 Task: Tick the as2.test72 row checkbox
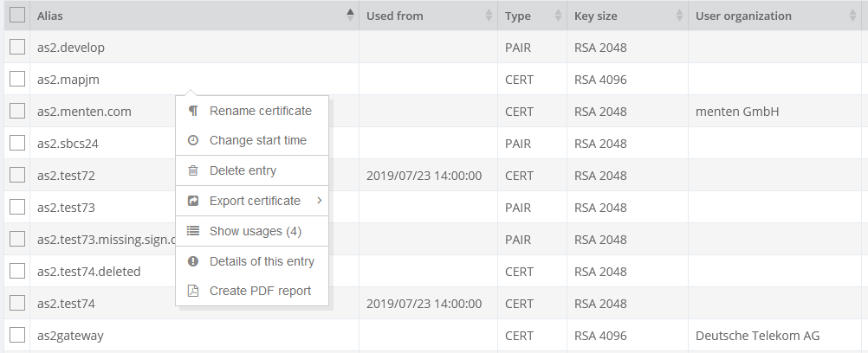16,176
